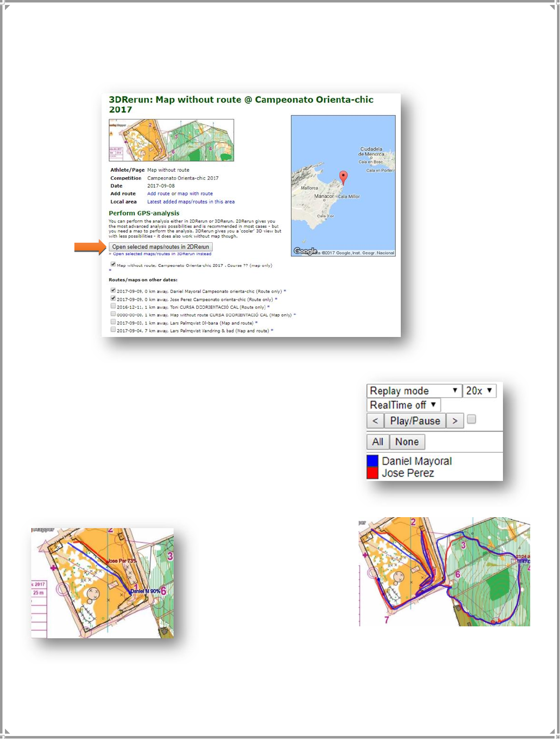This screenshot has width=560, height=739.
Task: Click the Play/Pause button
Action: pos(415,421)
